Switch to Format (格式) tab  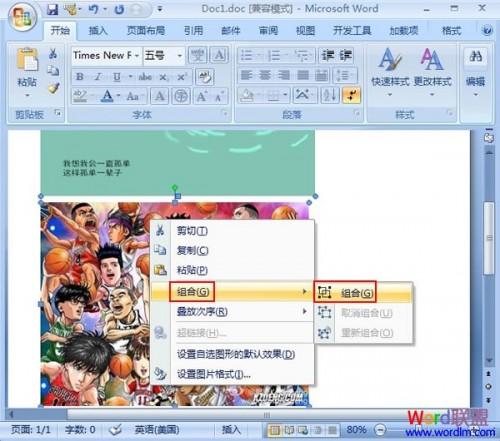[x=451, y=31]
